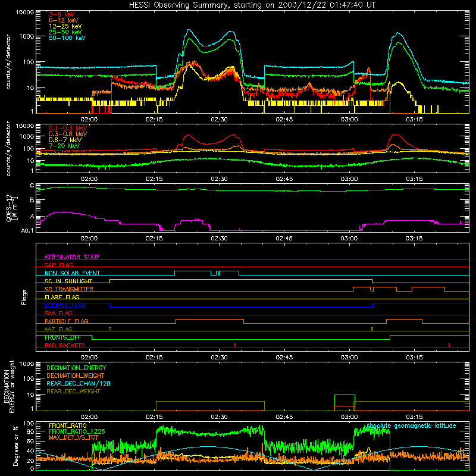The height and width of the screenshot is (476, 476).
Task: Select the PARTICLE_FLAG label
Action: (x=67, y=321)
